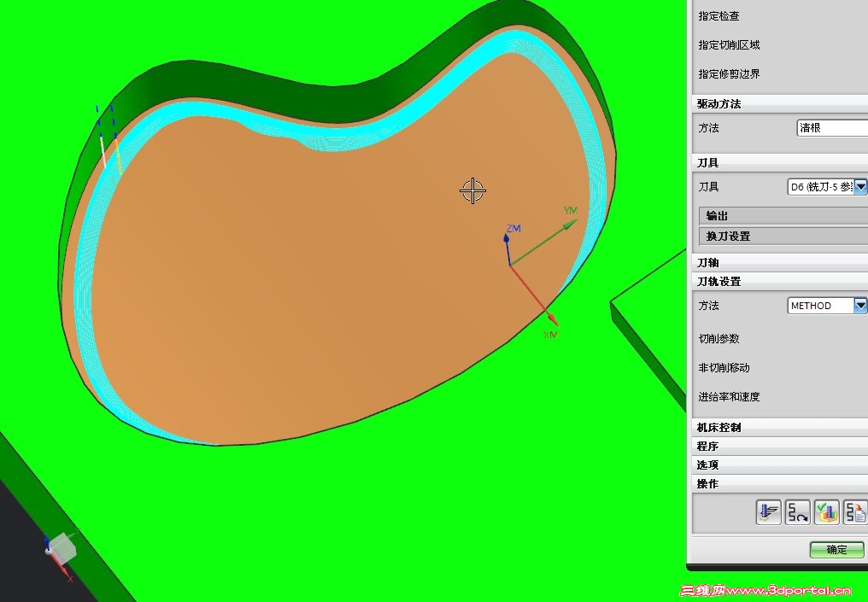The height and width of the screenshot is (602, 868).
Task: Collapse the 驱动方法 section header
Action: [x=781, y=103]
